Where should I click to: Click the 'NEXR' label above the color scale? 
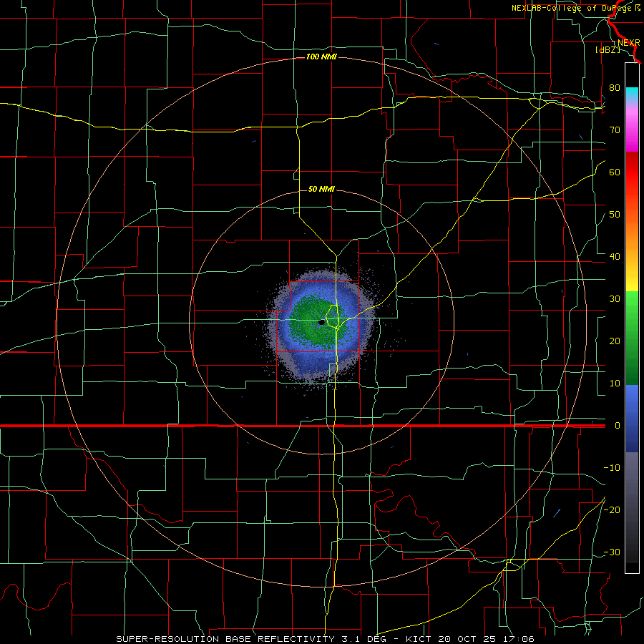[x=629, y=43]
